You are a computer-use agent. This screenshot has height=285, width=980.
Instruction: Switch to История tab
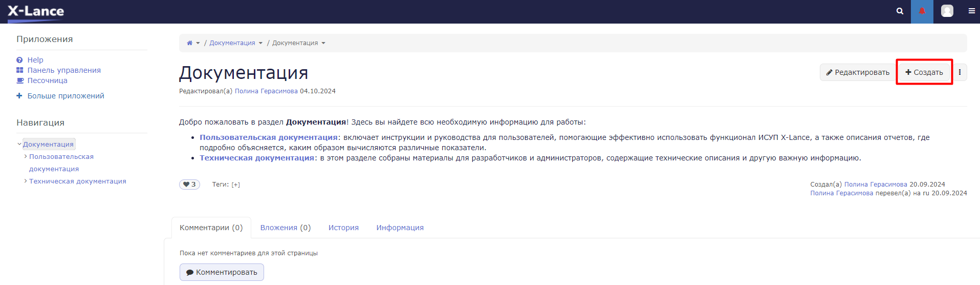[x=343, y=228]
